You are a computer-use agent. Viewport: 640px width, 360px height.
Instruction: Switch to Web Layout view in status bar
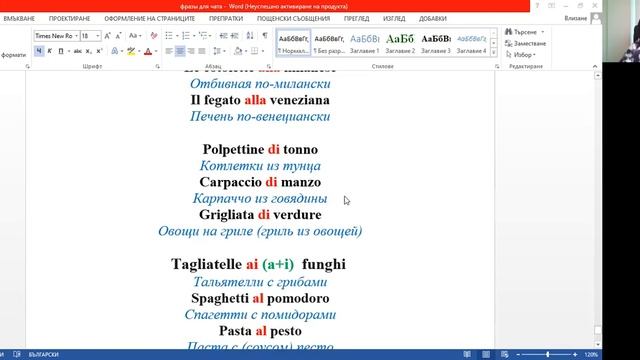pyautogui.click(x=504, y=354)
